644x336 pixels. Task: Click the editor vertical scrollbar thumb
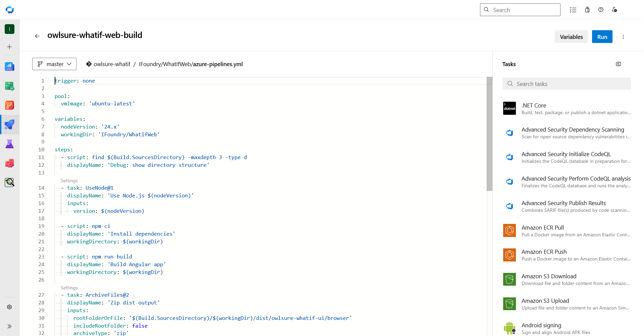tap(490, 134)
